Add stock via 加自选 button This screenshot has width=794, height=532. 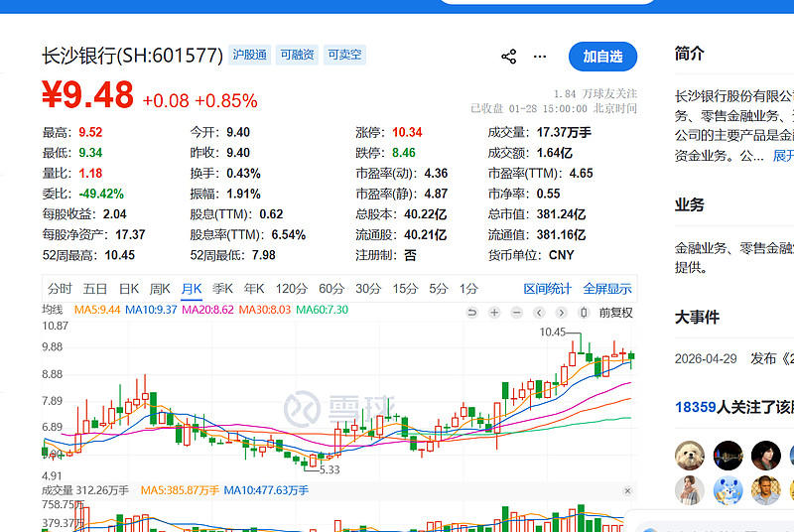click(602, 57)
